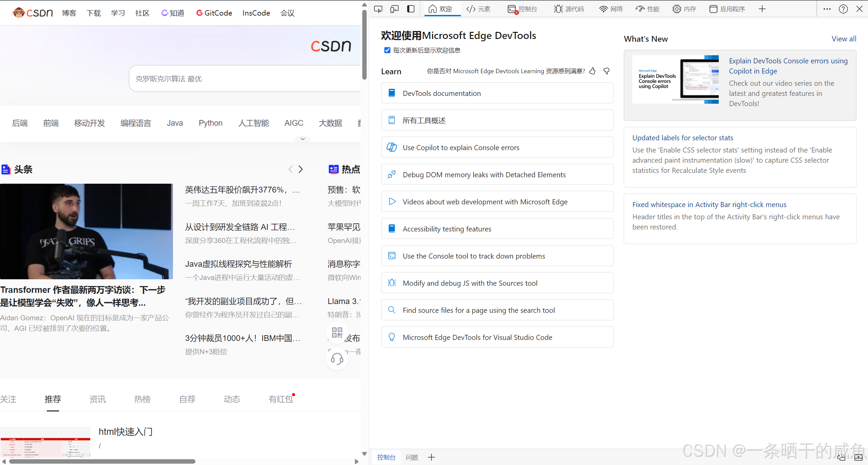Add a drawer tab next to 问题
The image size is (868, 465).
[x=431, y=457]
